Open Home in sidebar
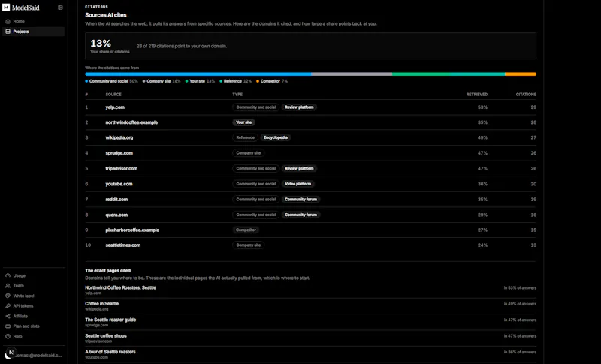Screen dimensions: 601x364 [x=34, y=21]
